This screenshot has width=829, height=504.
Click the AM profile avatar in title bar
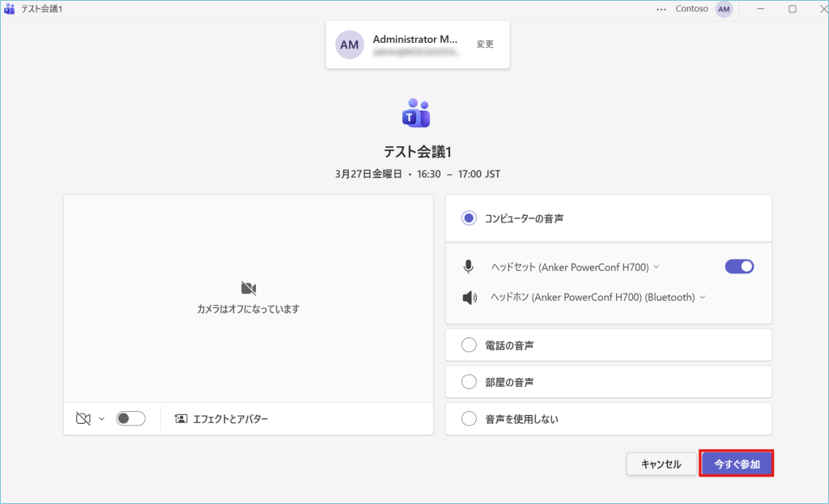[724, 9]
